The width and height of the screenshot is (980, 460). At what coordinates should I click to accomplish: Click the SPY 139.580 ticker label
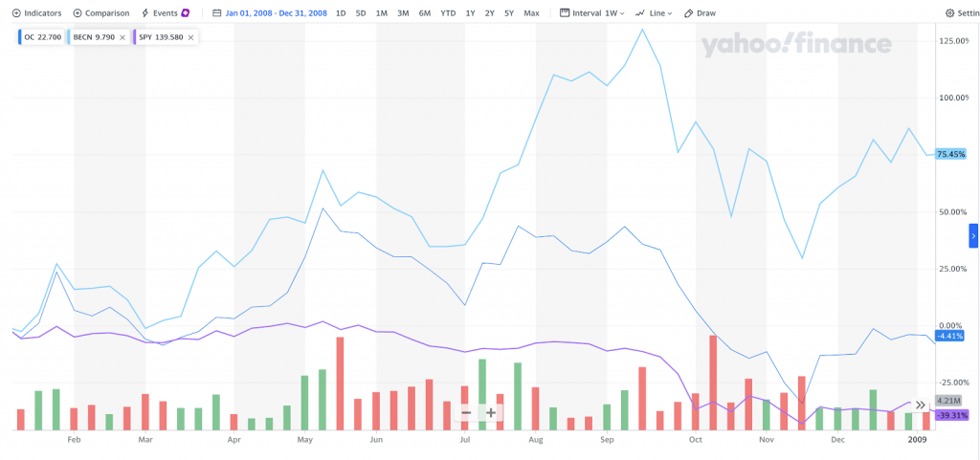(x=161, y=37)
